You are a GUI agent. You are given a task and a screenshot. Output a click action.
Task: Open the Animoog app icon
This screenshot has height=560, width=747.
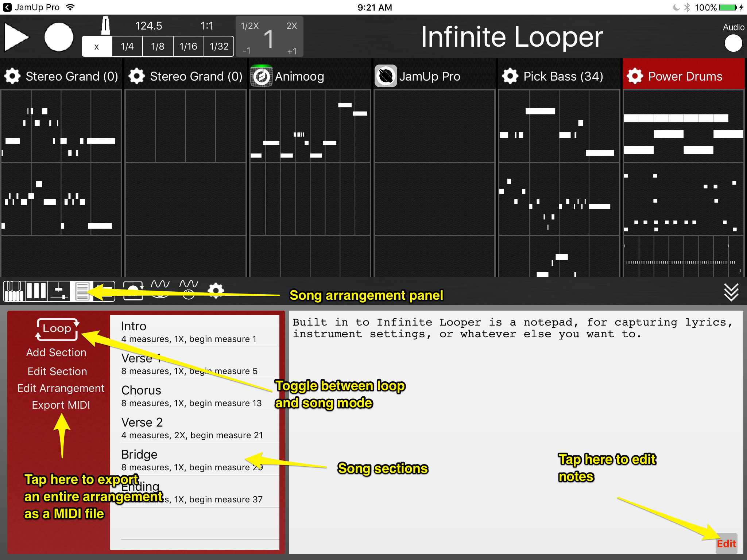point(262,76)
